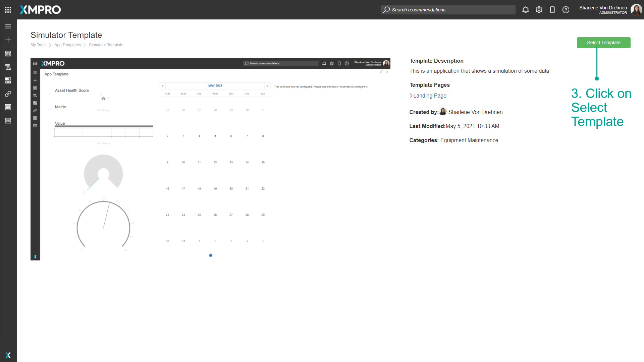Go to previous month in the calendar
This screenshot has width=644, height=362.
click(163, 86)
